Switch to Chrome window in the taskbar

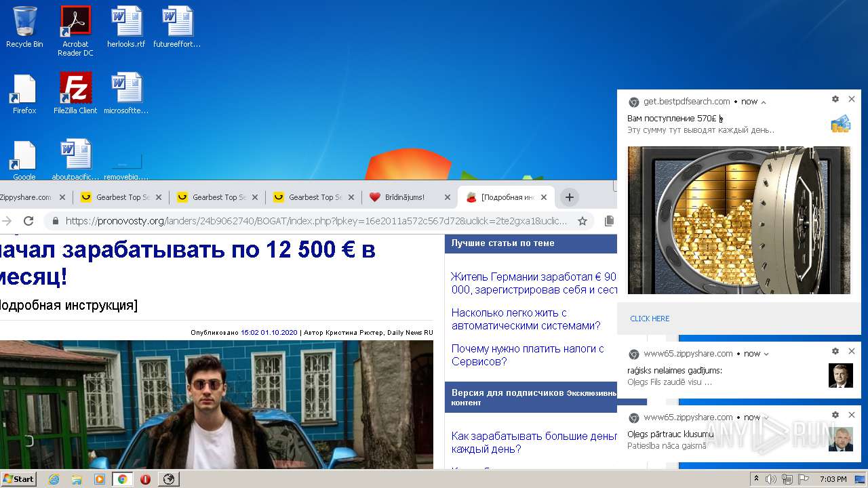click(122, 479)
